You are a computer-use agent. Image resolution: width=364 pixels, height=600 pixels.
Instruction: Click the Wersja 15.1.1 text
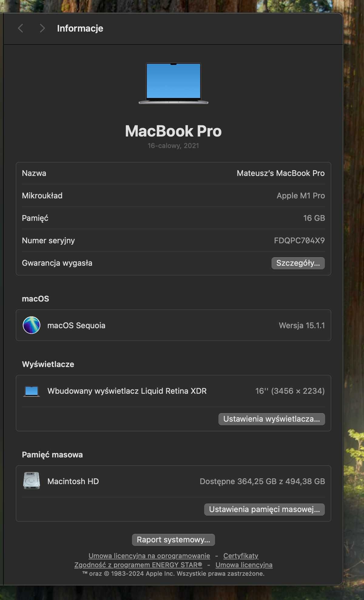[302, 325]
